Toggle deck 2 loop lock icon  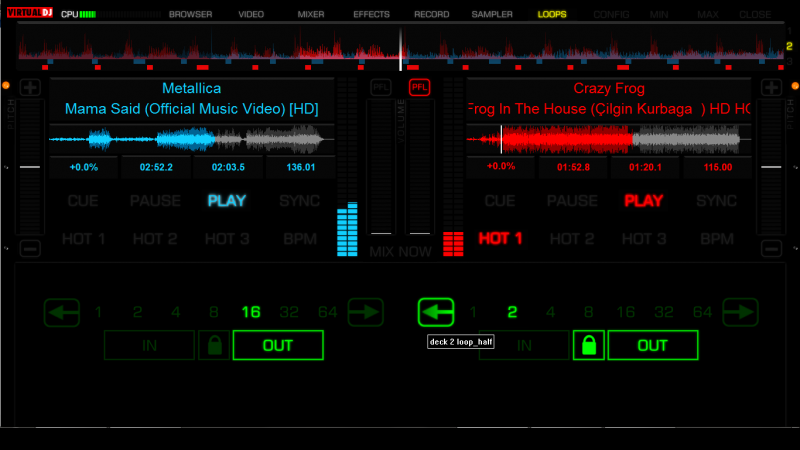pos(589,345)
